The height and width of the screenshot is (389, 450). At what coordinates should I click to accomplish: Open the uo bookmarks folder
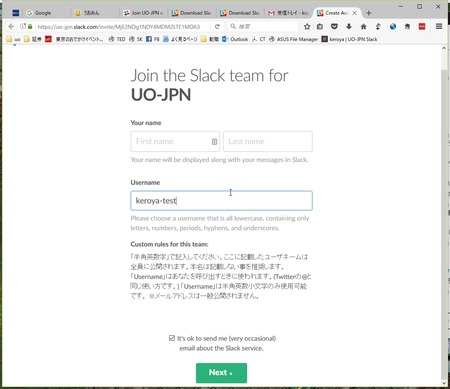click(x=13, y=39)
